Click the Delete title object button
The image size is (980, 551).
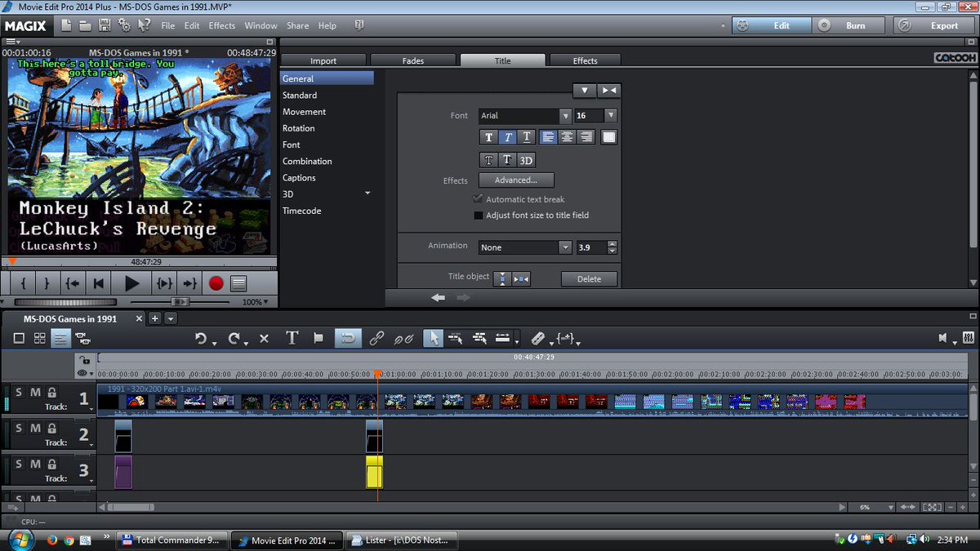coord(589,279)
